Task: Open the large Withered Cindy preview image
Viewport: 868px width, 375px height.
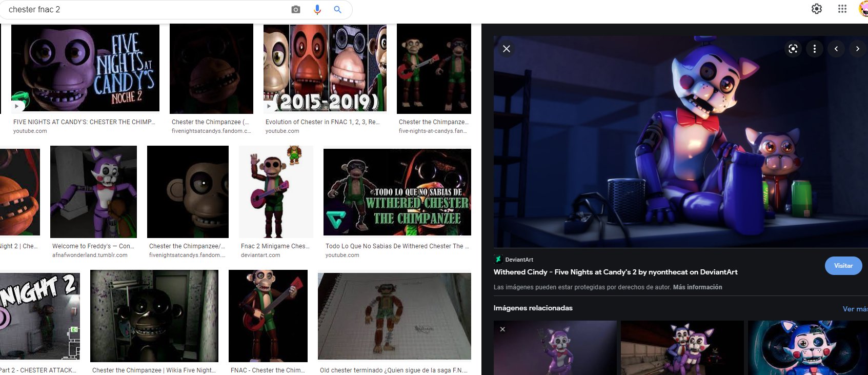Action: (x=680, y=142)
